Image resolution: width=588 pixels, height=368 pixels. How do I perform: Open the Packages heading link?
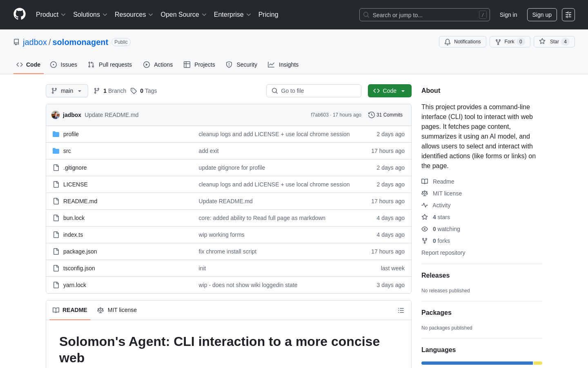[x=437, y=313]
